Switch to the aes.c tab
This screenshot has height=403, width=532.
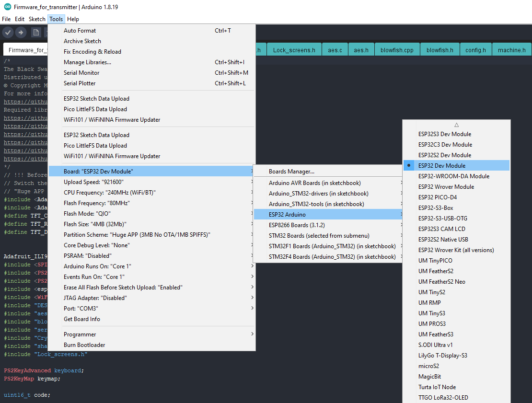335,50
